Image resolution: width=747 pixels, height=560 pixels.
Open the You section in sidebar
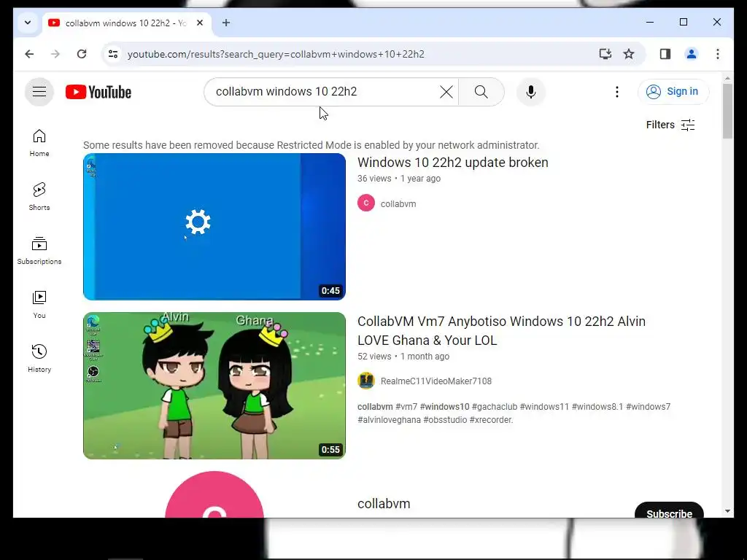(39, 305)
